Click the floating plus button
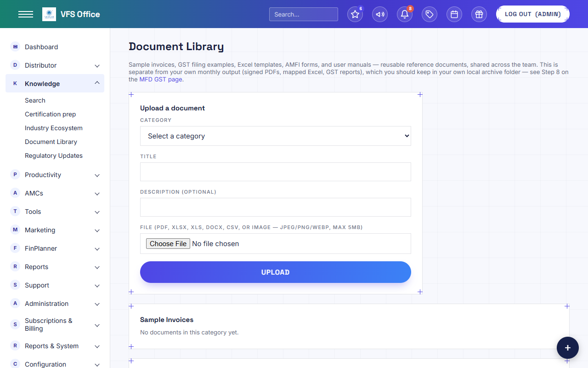Viewport: 588px width, 368px height. tap(568, 348)
